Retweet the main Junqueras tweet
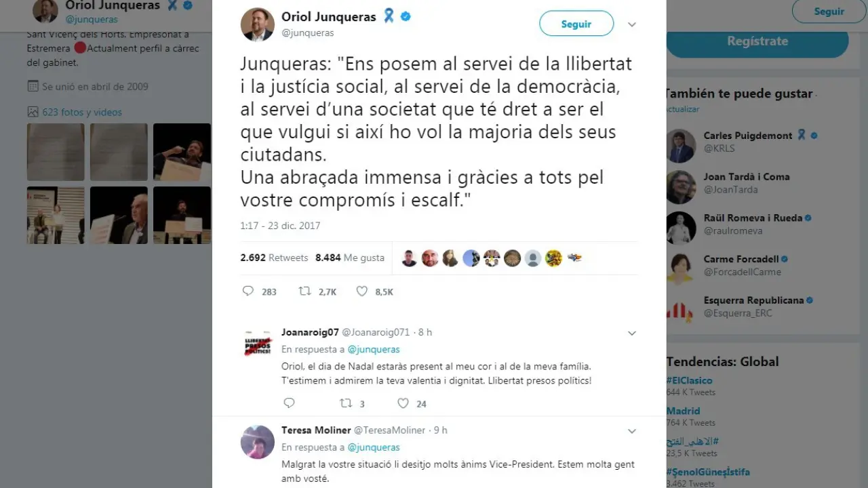Image resolution: width=868 pixels, height=488 pixels. pyautogui.click(x=305, y=291)
